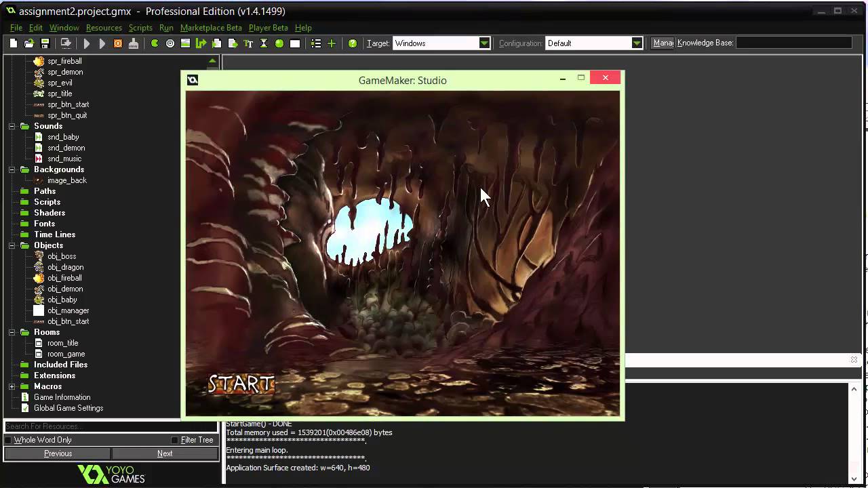Create a path with the green arrow icon

coord(201,43)
